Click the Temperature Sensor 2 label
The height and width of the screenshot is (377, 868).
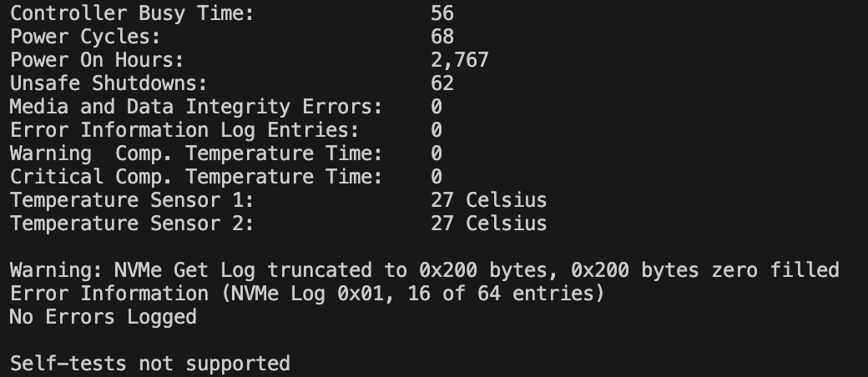click(132, 224)
